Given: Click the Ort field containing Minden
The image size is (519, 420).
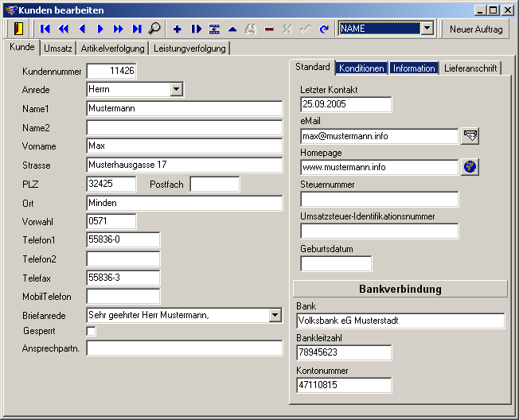Looking at the screenshot, I should click(x=185, y=203).
